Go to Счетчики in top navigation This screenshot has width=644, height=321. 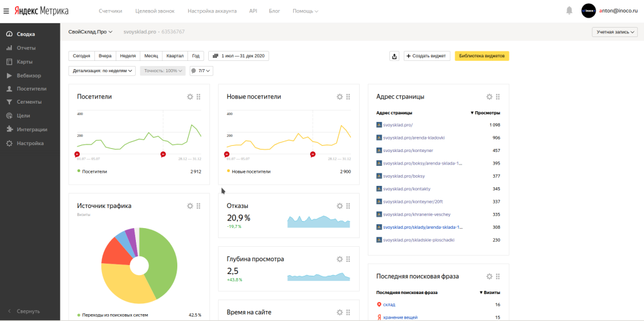110,11
